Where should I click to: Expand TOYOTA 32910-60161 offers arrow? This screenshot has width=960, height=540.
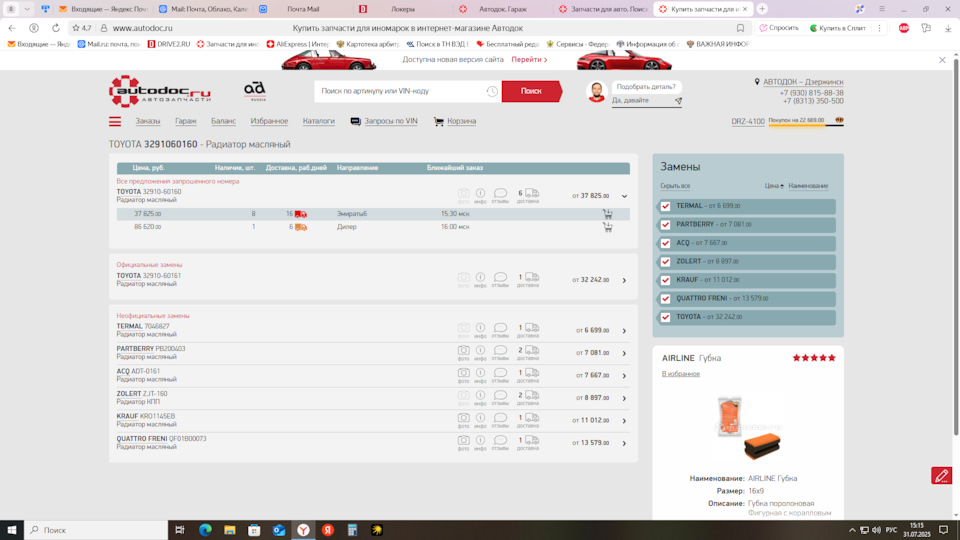624,280
